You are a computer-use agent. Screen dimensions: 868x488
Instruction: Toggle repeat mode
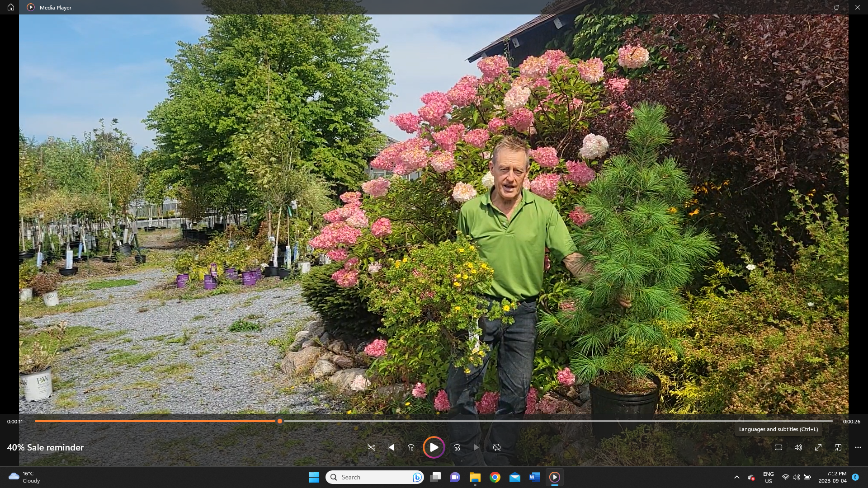point(497,447)
